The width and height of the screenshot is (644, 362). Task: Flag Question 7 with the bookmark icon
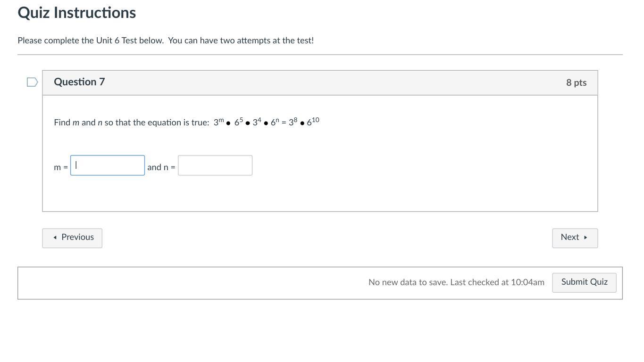pos(32,82)
